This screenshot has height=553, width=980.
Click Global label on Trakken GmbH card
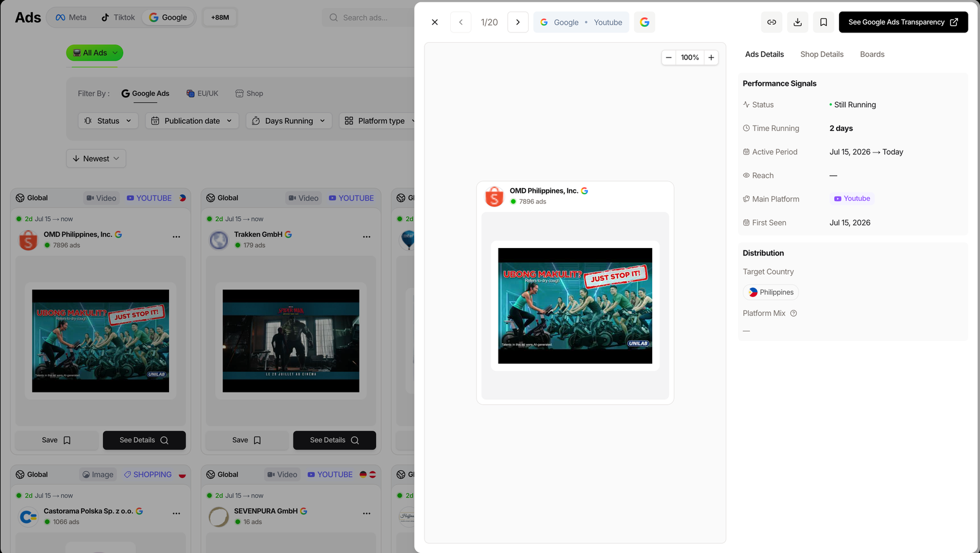(222, 198)
